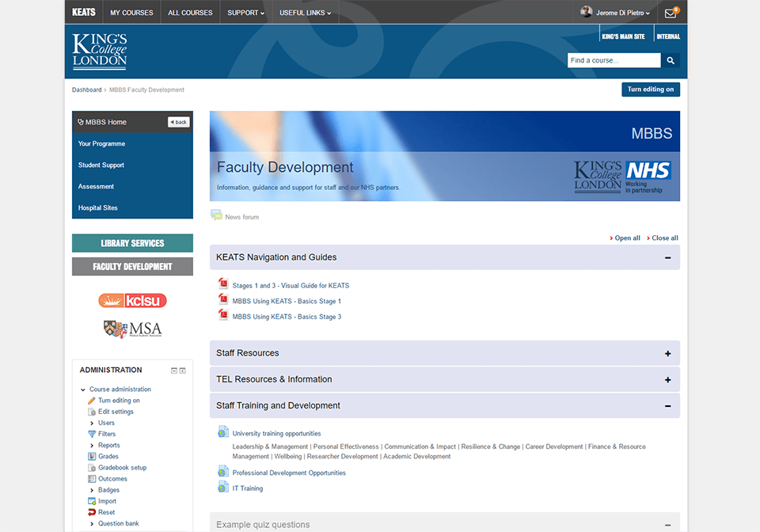Open the King's College London header logo

coord(100,51)
